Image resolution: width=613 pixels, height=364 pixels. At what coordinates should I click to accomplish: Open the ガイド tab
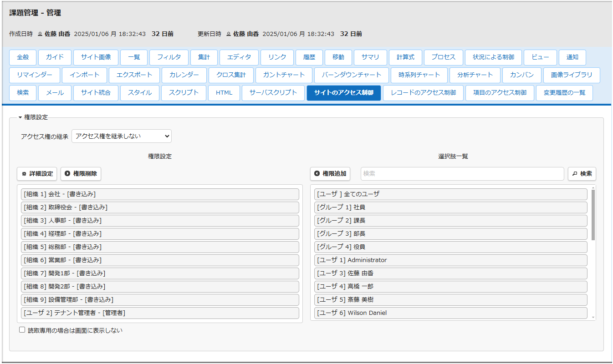pos(55,57)
